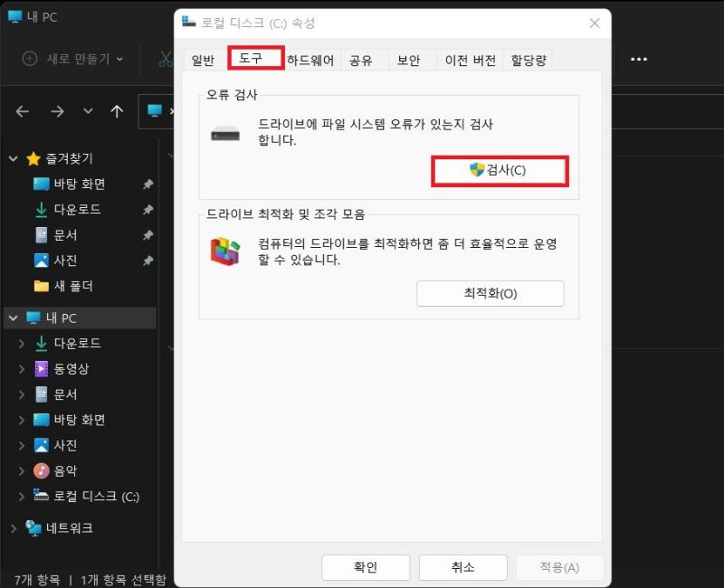The height and width of the screenshot is (588, 724).
Task: Click the 다운로드 arrow icon under 내 PC
Action: pyautogui.click(x=41, y=344)
